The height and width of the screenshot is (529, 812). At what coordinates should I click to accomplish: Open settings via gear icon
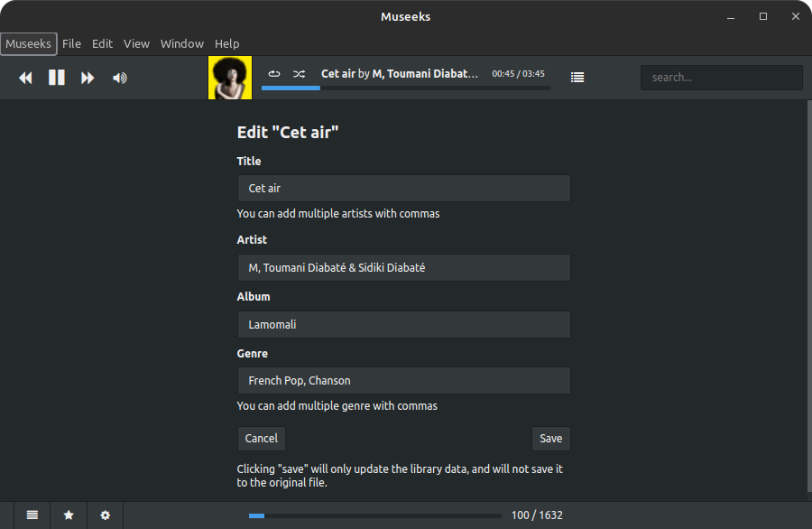tap(105, 515)
